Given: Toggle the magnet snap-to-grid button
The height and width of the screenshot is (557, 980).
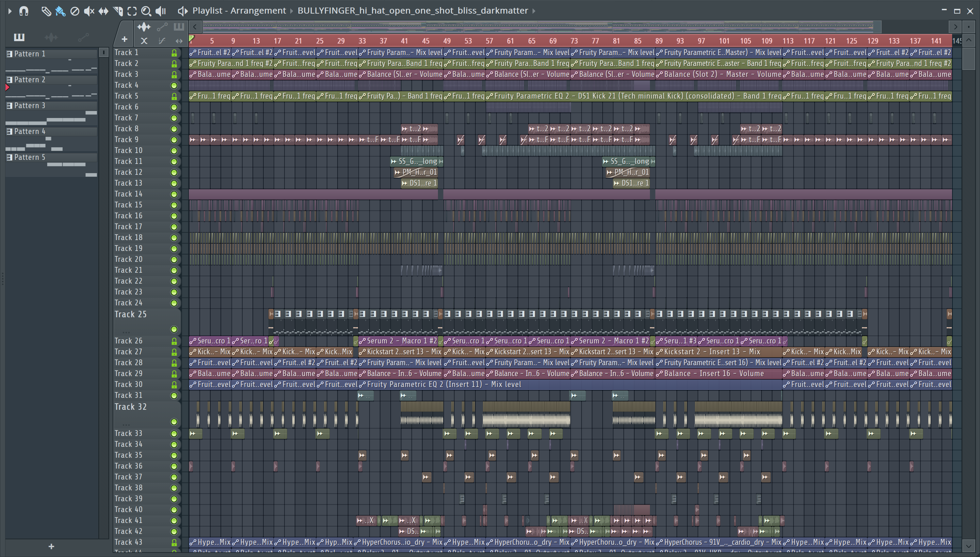Looking at the screenshot, I should pos(24,11).
